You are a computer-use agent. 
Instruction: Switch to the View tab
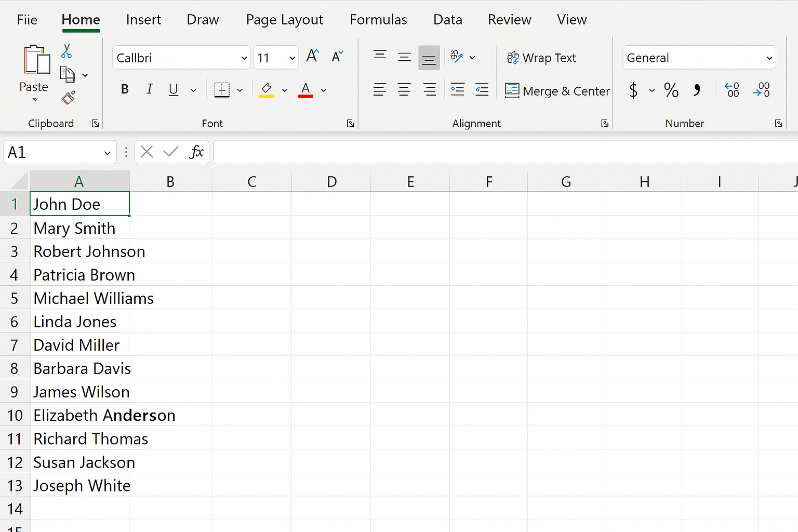pyautogui.click(x=571, y=20)
